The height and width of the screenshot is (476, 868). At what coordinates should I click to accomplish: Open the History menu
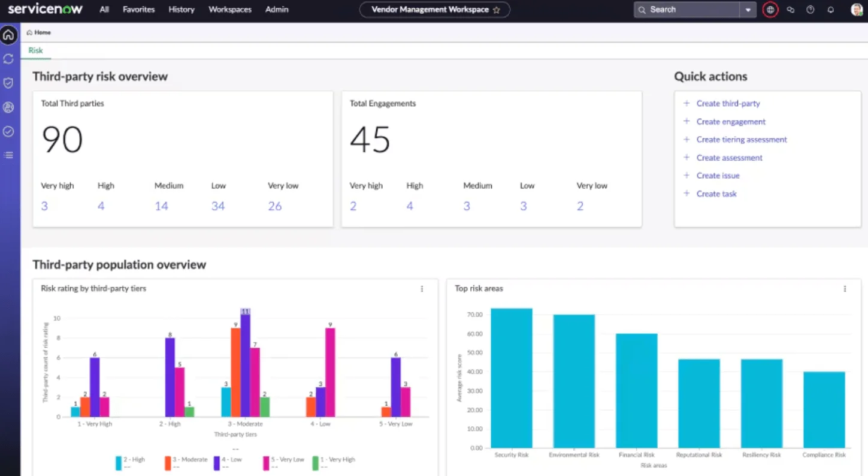coord(182,10)
